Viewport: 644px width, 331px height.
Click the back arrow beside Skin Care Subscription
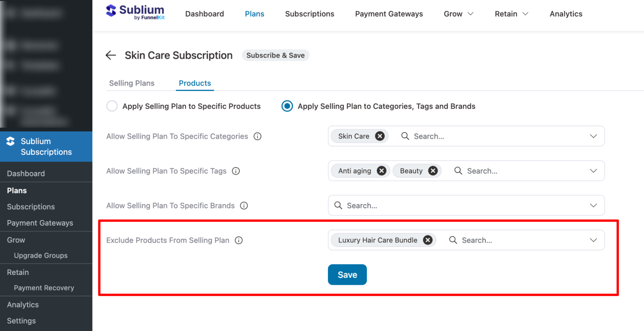tap(111, 55)
